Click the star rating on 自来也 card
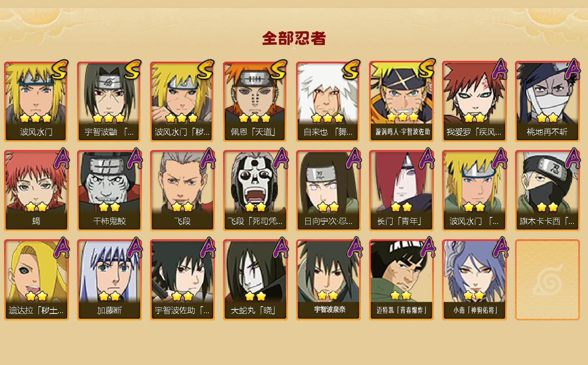 328,118
